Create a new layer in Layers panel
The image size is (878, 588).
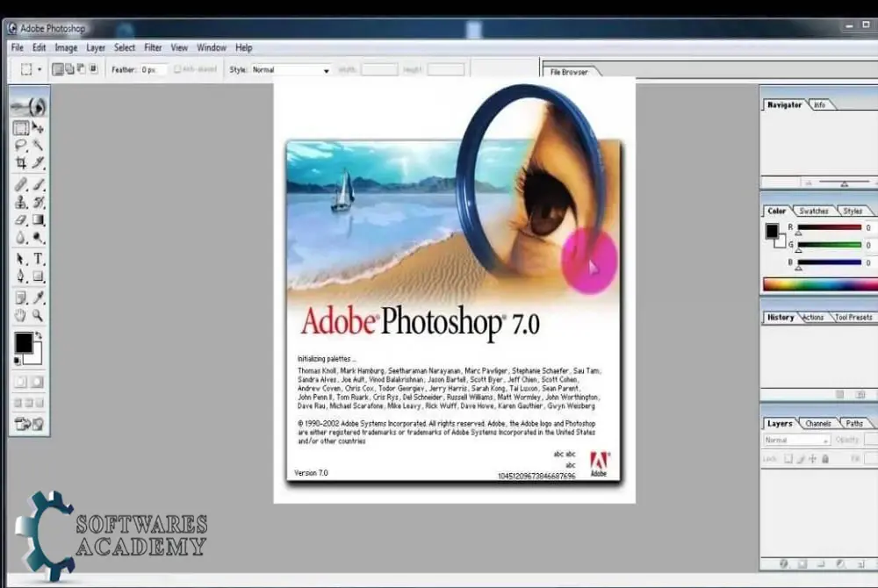(860, 564)
